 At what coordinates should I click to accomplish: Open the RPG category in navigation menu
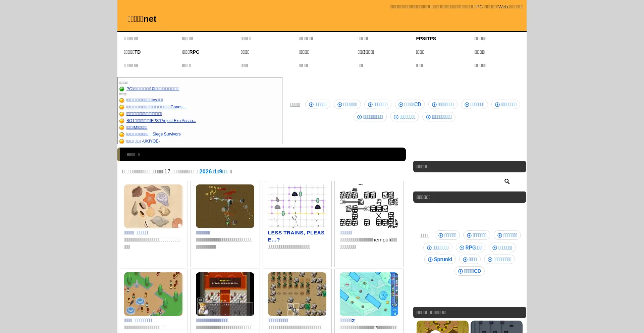(x=191, y=52)
